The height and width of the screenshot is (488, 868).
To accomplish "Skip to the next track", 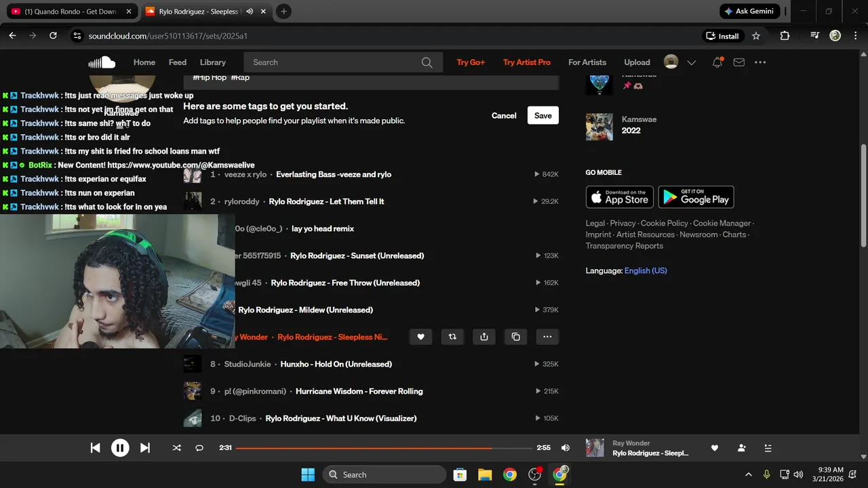I will [x=145, y=448].
